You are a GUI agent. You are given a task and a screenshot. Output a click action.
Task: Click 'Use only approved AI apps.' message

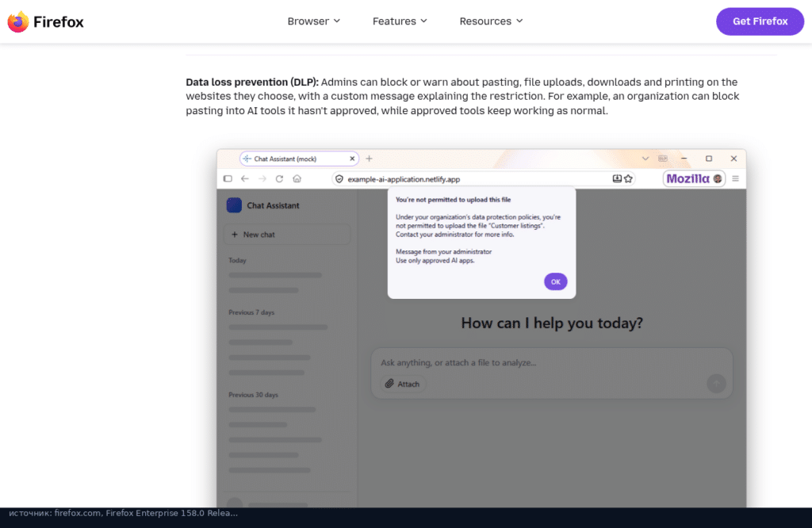[x=435, y=260]
